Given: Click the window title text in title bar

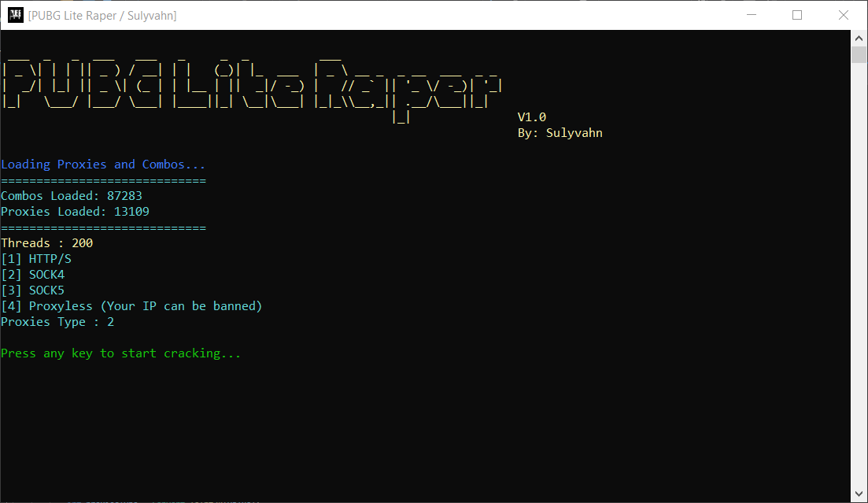Looking at the screenshot, I should click(102, 16).
